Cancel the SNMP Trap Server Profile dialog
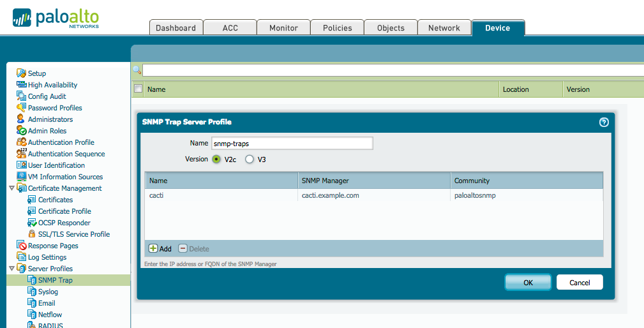This screenshot has height=328, width=644. pyautogui.click(x=580, y=282)
